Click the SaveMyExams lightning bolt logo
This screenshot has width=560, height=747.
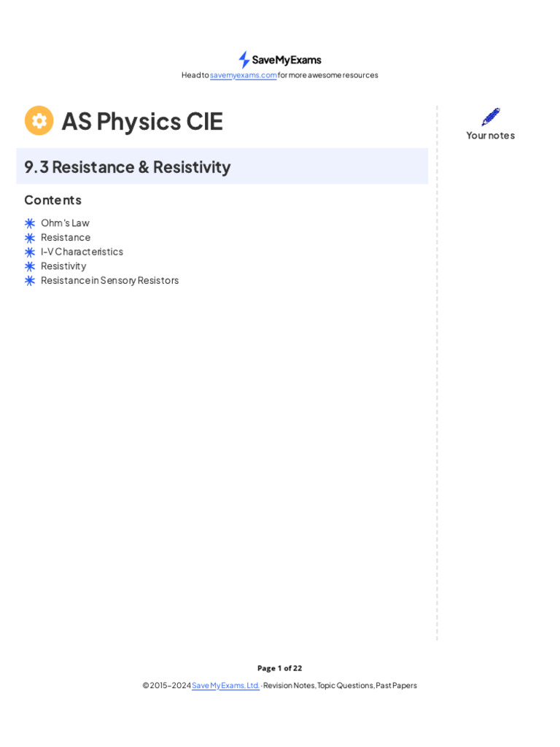(x=244, y=60)
